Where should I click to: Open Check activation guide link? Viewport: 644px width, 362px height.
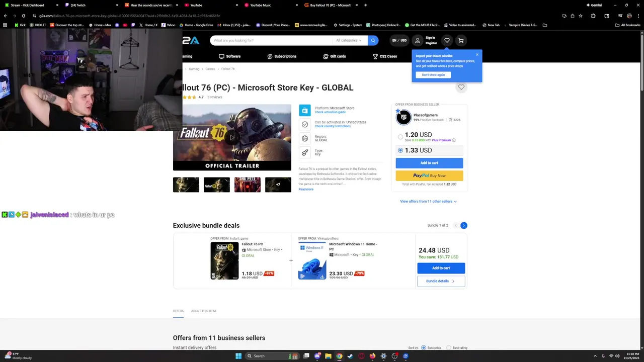pos(330,112)
